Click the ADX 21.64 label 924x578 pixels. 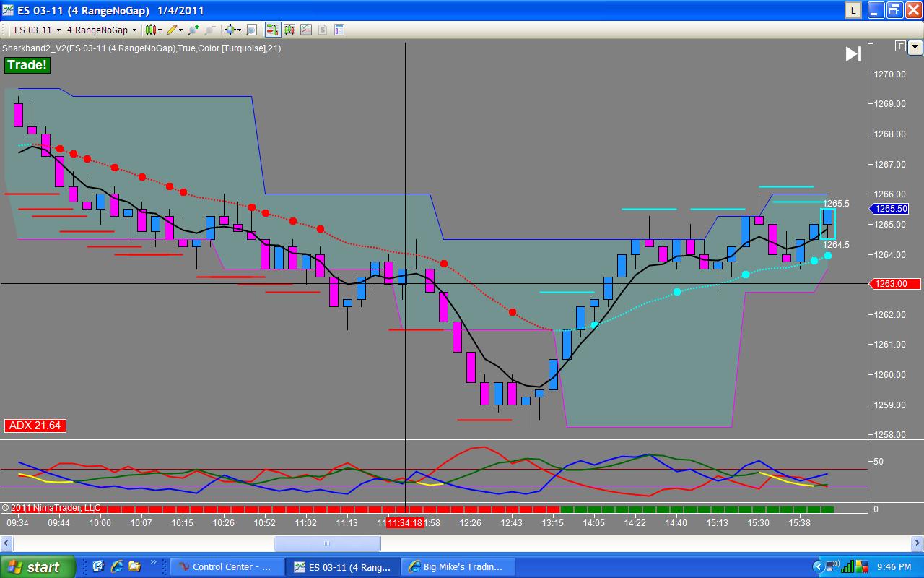tap(35, 426)
